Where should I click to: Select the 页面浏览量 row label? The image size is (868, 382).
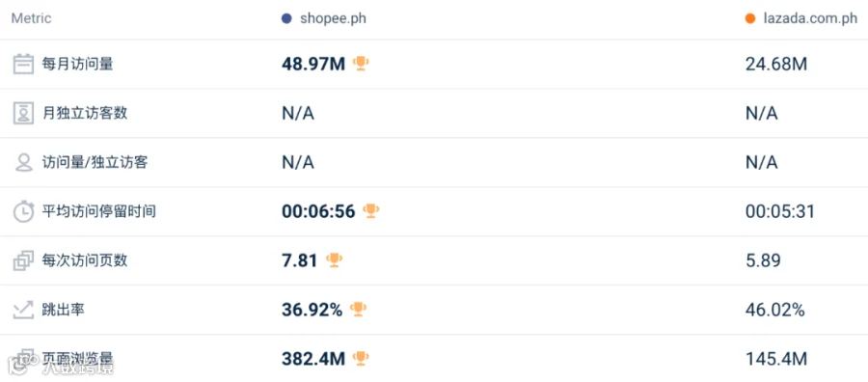click(x=77, y=359)
